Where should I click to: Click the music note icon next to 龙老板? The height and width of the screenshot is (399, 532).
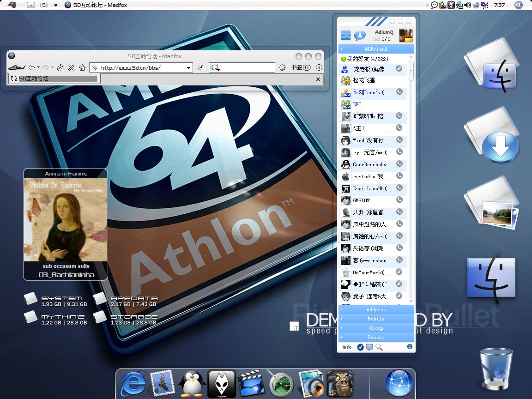pos(399,68)
